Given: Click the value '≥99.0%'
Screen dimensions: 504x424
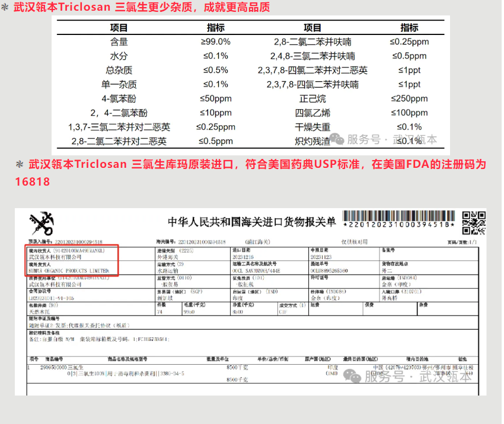Looking at the screenshot, I should coord(215,42).
